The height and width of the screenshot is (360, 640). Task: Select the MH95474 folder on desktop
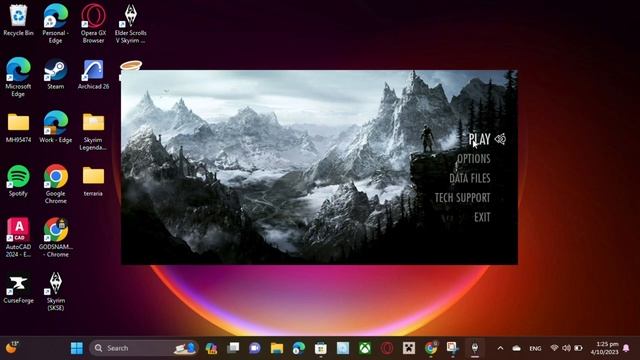tap(18, 127)
